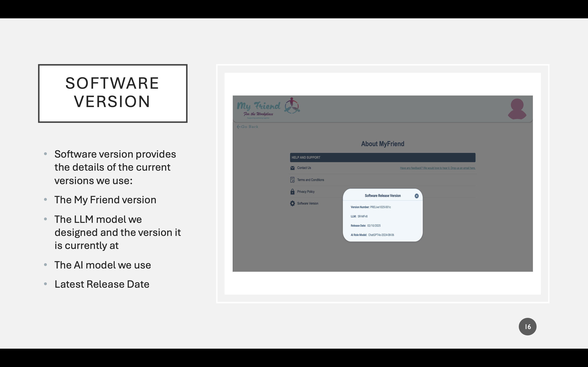The height and width of the screenshot is (367, 588).
Task: Select the Software Version entry
Action: (x=308, y=203)
